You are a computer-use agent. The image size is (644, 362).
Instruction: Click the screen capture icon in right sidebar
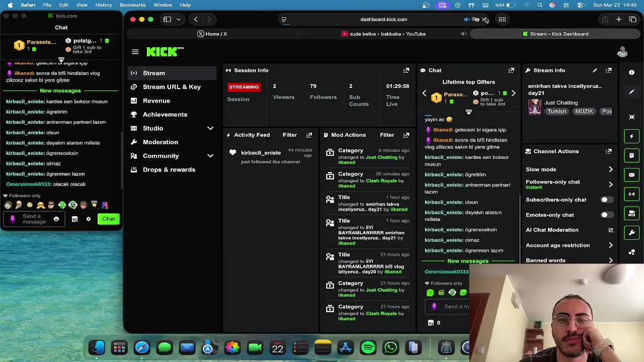coord(632,117)
